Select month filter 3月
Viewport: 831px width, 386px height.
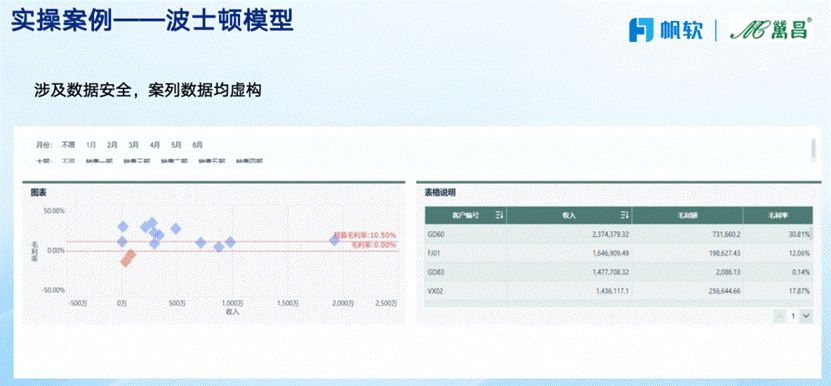click(134, 144)
